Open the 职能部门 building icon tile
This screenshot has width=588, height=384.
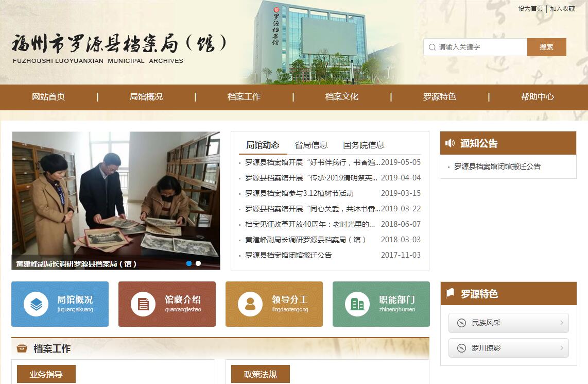tap(357, 304)
